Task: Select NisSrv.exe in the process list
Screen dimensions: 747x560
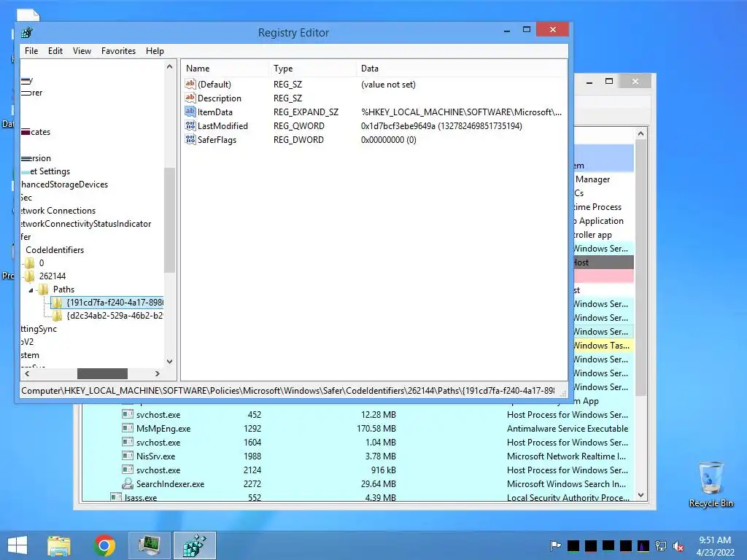Action: tap(156, 456)
